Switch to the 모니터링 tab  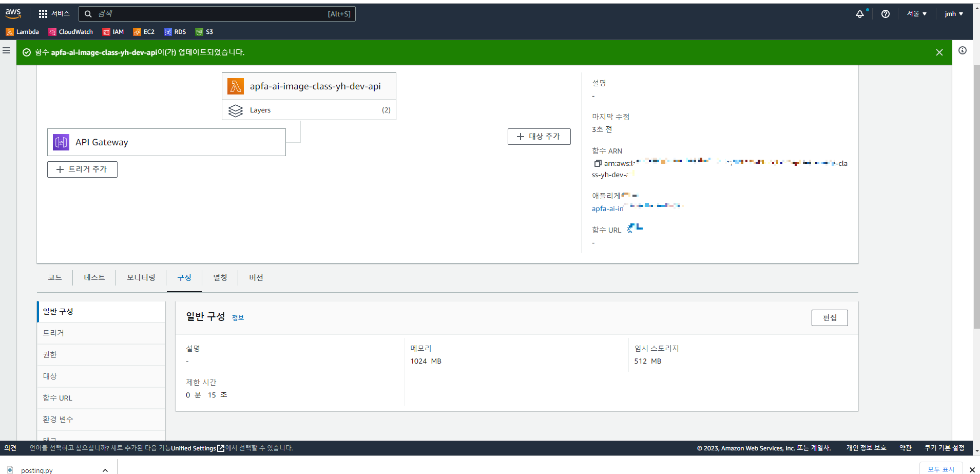[x=141, y=277]
